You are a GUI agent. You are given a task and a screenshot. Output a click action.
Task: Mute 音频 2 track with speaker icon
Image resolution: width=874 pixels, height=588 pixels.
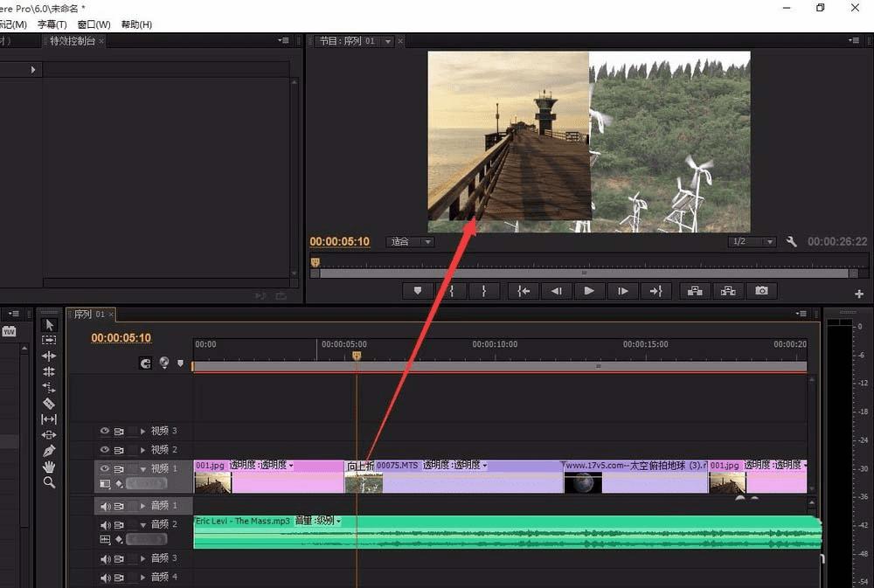[x=105, y=524]
